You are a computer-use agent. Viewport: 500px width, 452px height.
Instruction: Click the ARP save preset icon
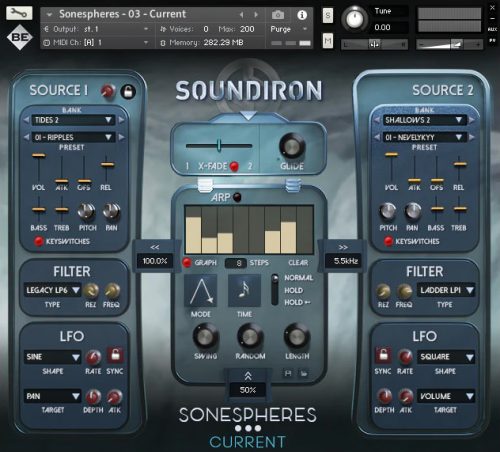[288, 373]
